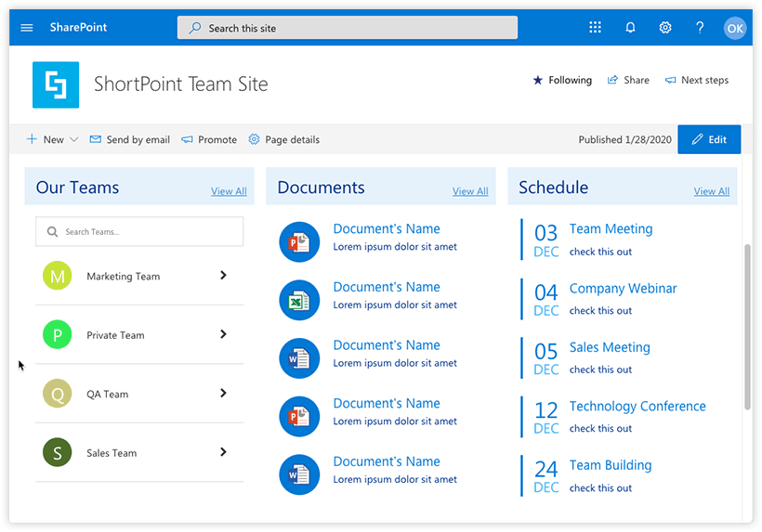Click the Published 1/28/2020 text
This screenshot has width=762, height=532.
[625, 140]
